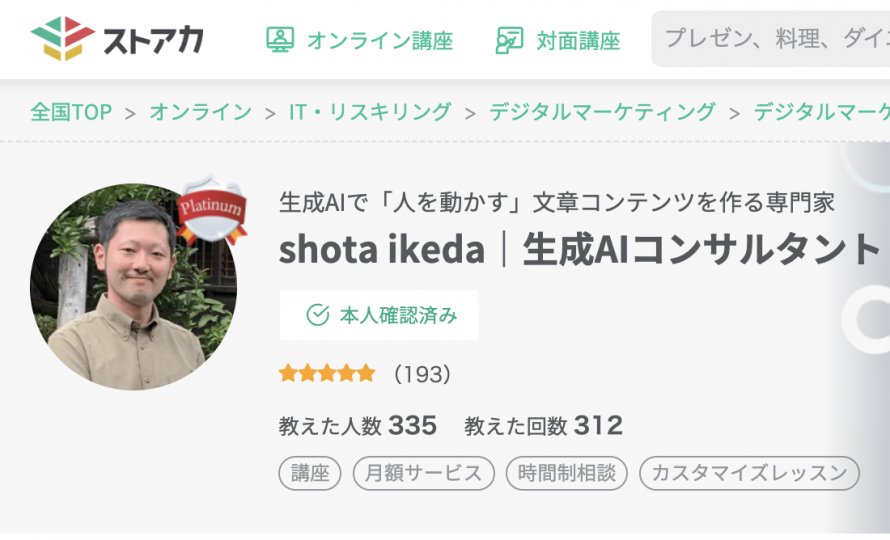Open the オンライン breadcrumb link
This screenshot has height=540, width=890.
200,112
